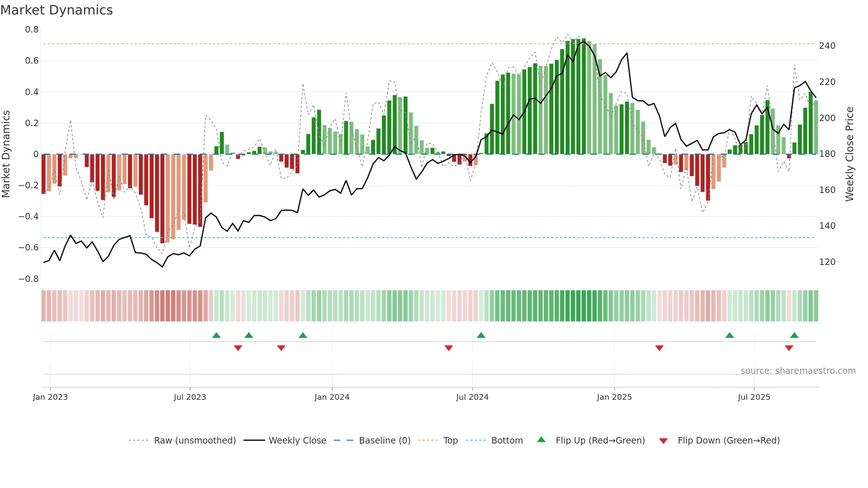Screen dimensions: 868x488
Task: Select the green flip-up marker before Jan 2024
Action: (x=303, y=335)
